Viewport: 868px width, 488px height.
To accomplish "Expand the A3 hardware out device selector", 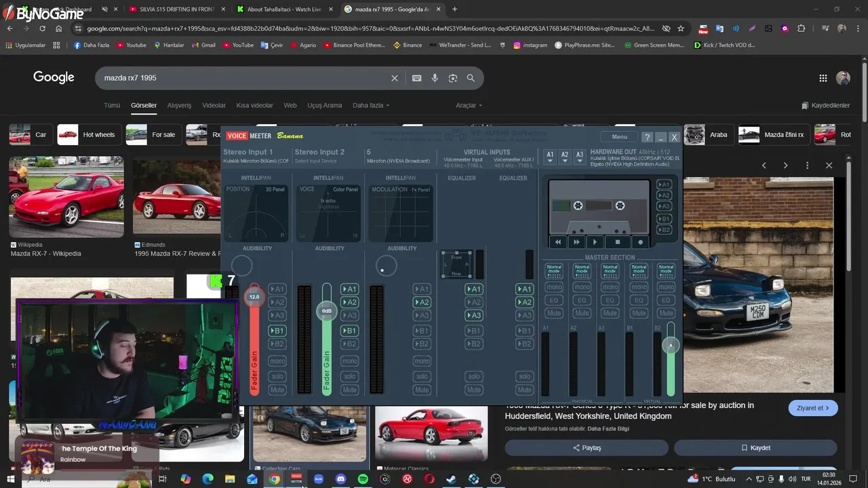I will [579, 157].
